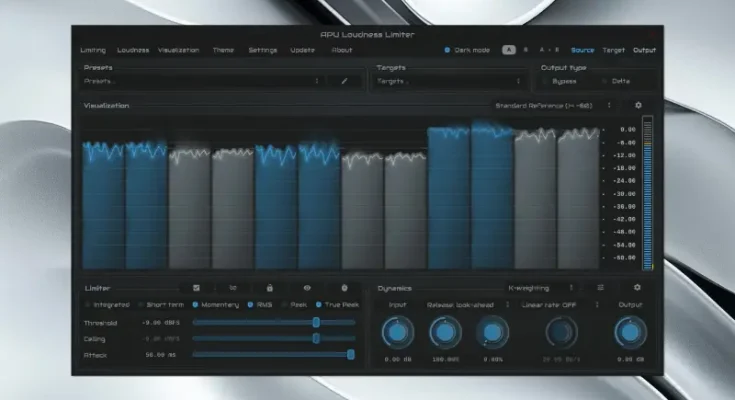
Task: Expand the Targets dropdown
Action: coord(449,81)
